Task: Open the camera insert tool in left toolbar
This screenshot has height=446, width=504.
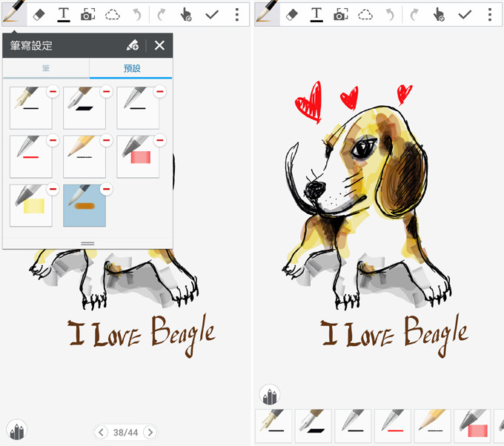Action: point(87,14)
